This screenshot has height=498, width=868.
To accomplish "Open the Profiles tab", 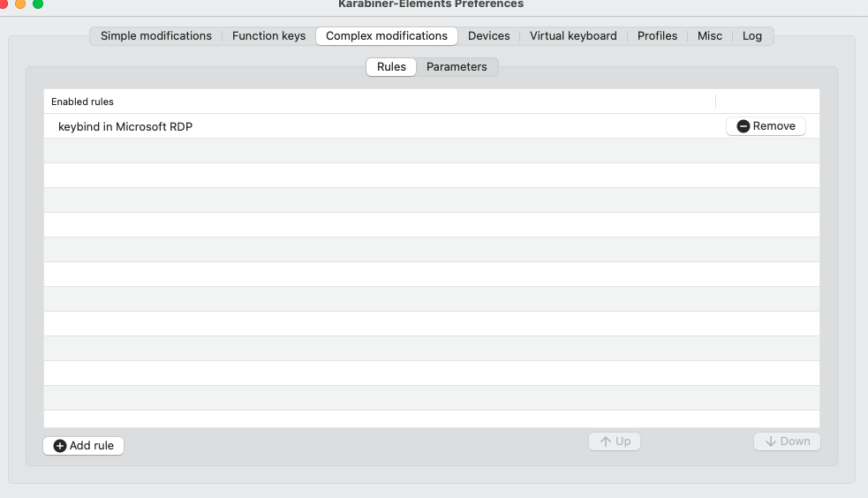I will coord(657,36).
